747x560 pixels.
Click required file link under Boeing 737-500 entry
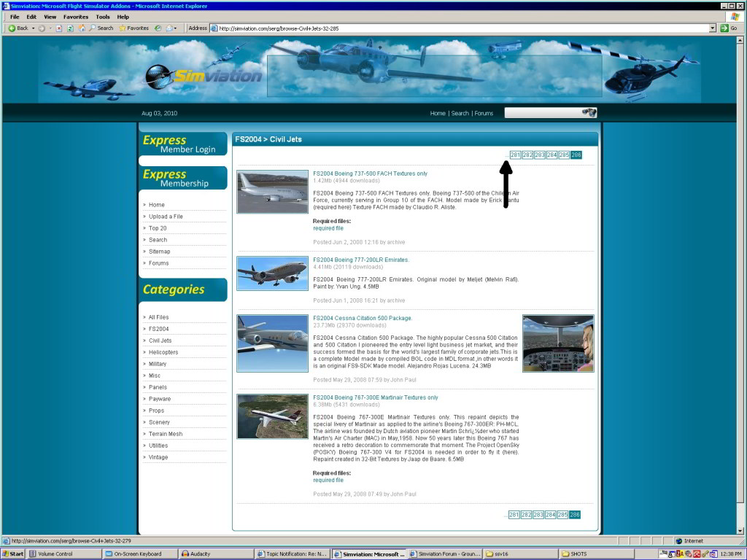(328, 228)
